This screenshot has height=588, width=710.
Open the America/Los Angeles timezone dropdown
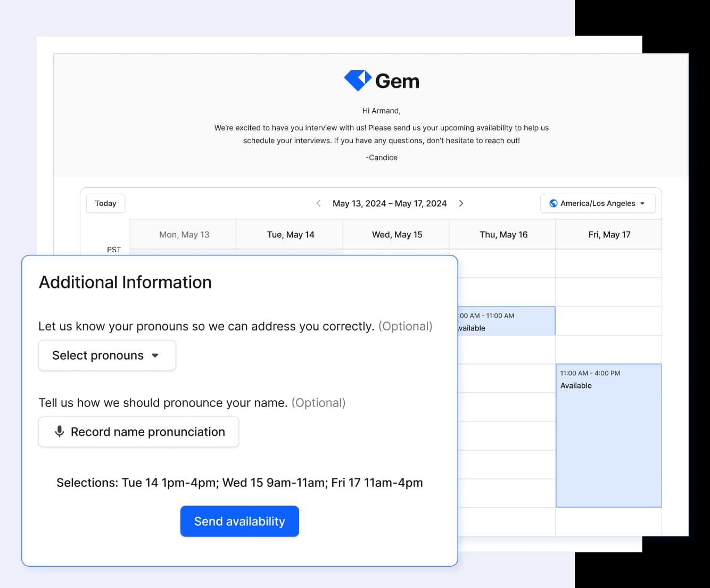pyautogui.click(x=597, y=203)
